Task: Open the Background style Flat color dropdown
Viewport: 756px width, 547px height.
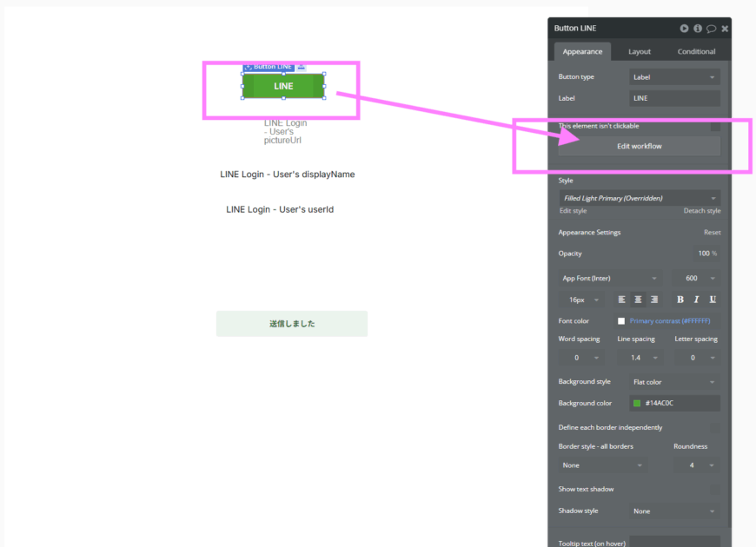Action: (674, 382)
